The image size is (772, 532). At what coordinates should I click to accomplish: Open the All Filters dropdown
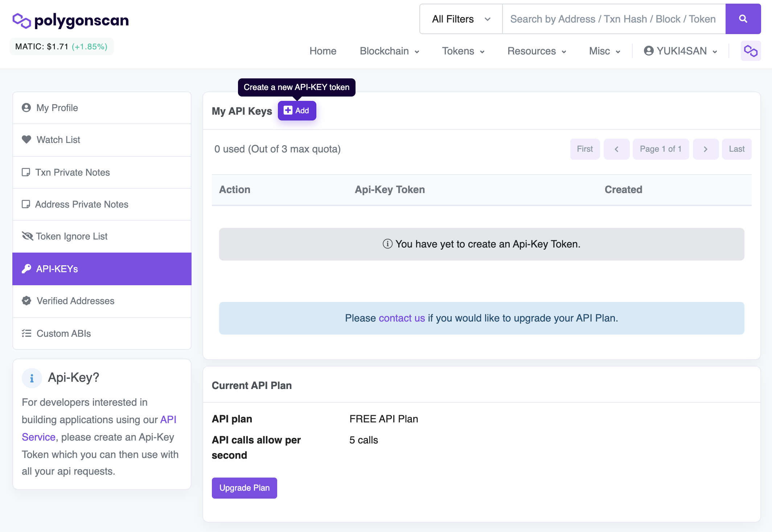(461, 19)
